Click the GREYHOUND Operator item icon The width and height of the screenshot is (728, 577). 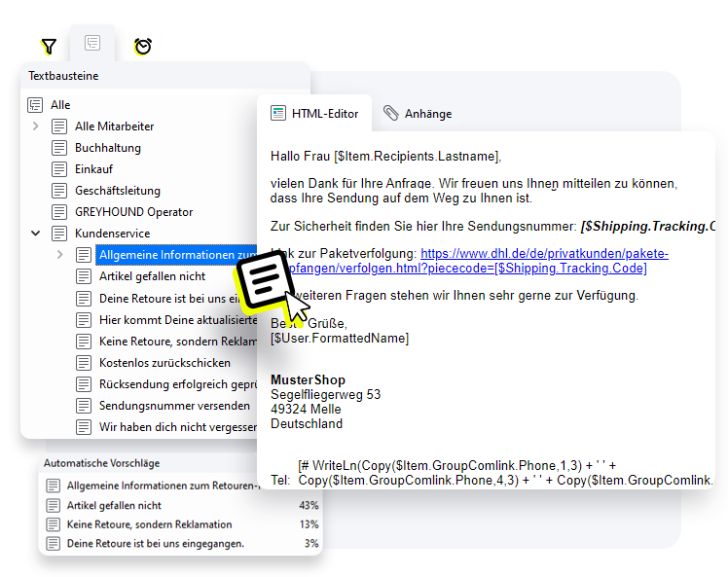coord(59,212)
